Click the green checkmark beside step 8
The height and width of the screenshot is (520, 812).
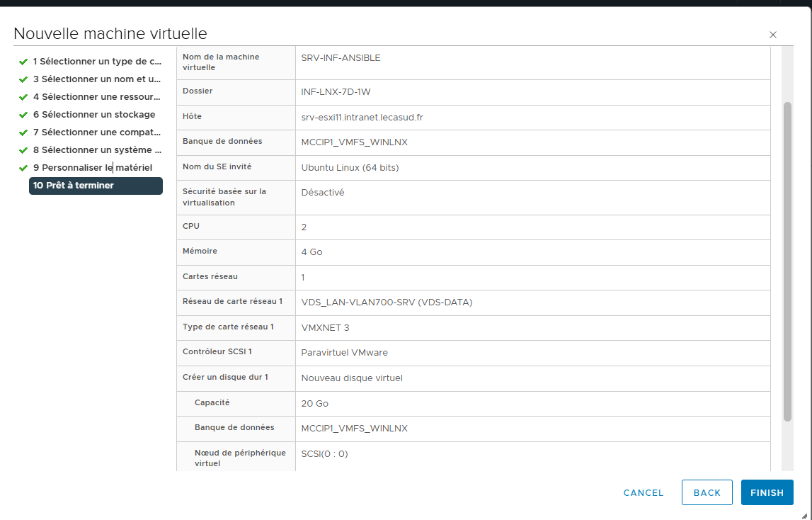pyautogui.click(x=23, y=150)
